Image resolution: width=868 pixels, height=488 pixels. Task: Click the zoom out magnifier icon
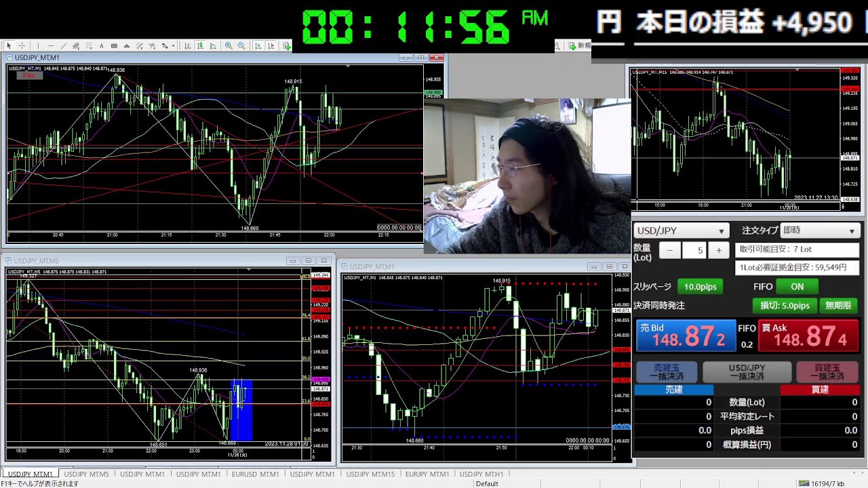pyautogui.click(x=241, y=46)
